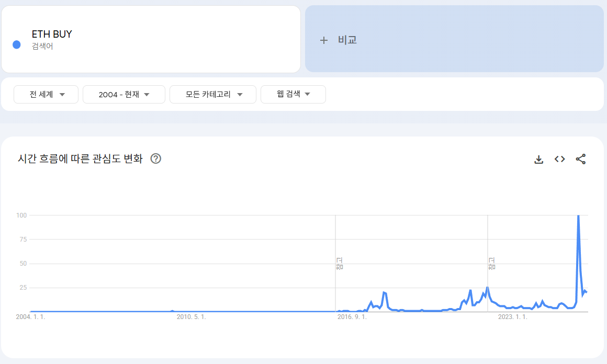Click the 2016. 9. 1. x-axis label
The width and height of the screenshot is (607, 364).
point(352,317)
